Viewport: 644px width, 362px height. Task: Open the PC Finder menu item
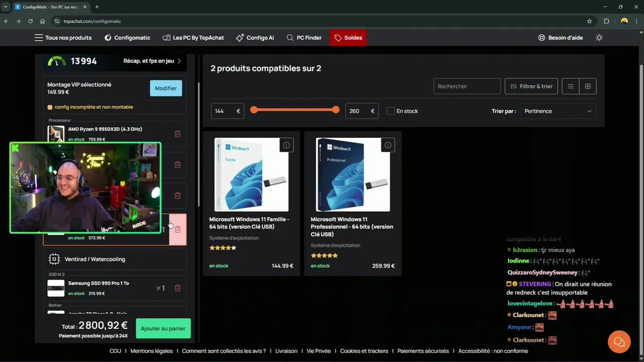(304, 38)
